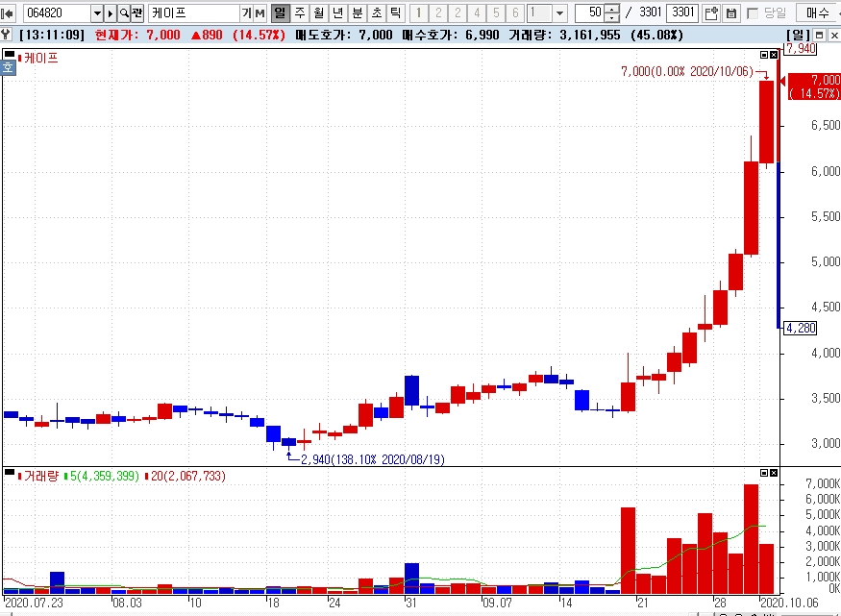Click the 관 interest-stocks button
841x616 pixels.
137,12
